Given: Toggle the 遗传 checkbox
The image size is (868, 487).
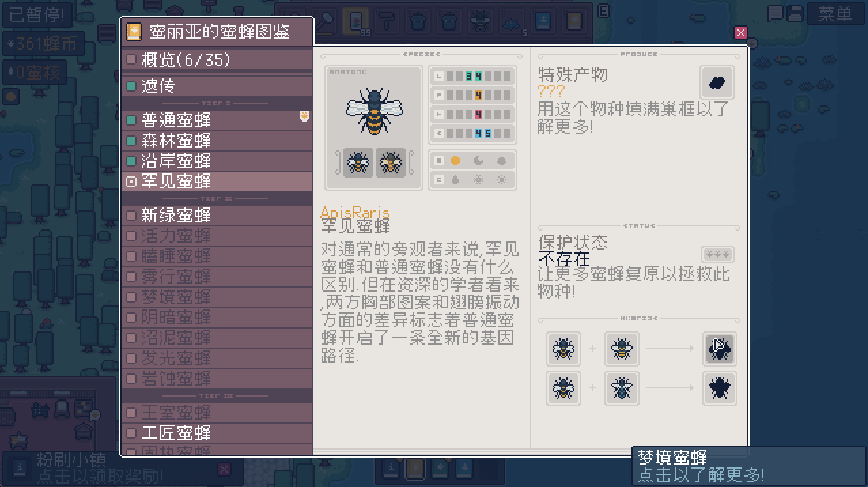Looking at the screenshot, I should pos(132,86).
